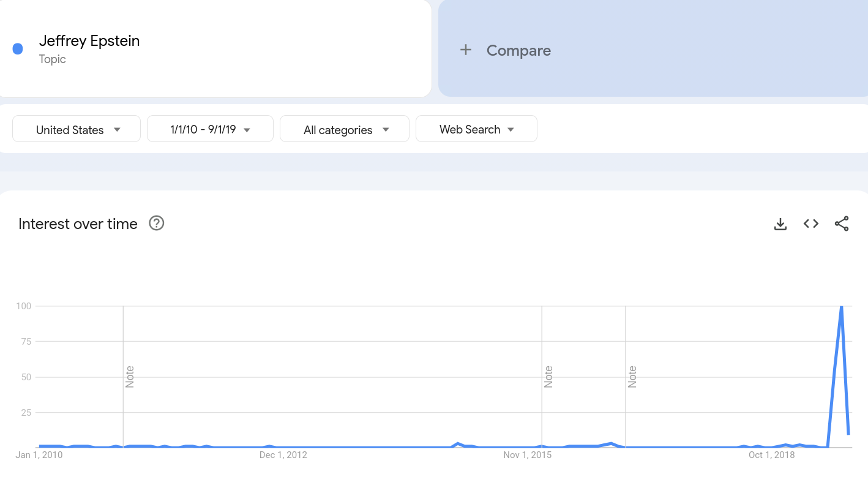The width and height of the screenshot is (868, 485).
Task: Click the blue dot beside Jeffrey Epstein
Action: click(18, 49)
